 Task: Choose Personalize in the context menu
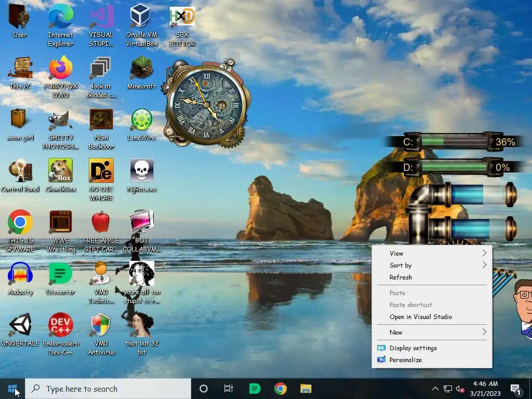point(432,360)
